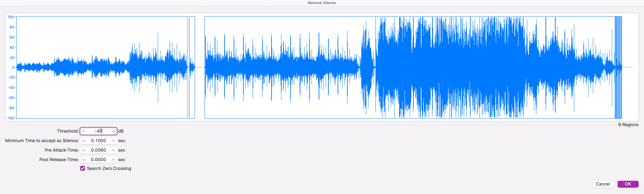Confirm with the OK button
This screenshot has height=194, width=644.
(x=628, y=184)
